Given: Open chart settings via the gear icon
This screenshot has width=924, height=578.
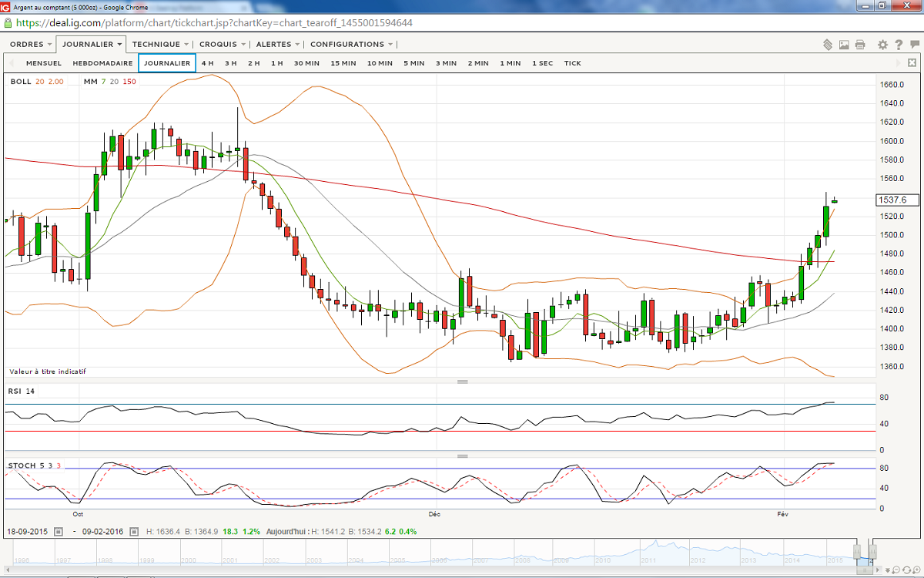Looking at the screenshot, I should (882, 45).
